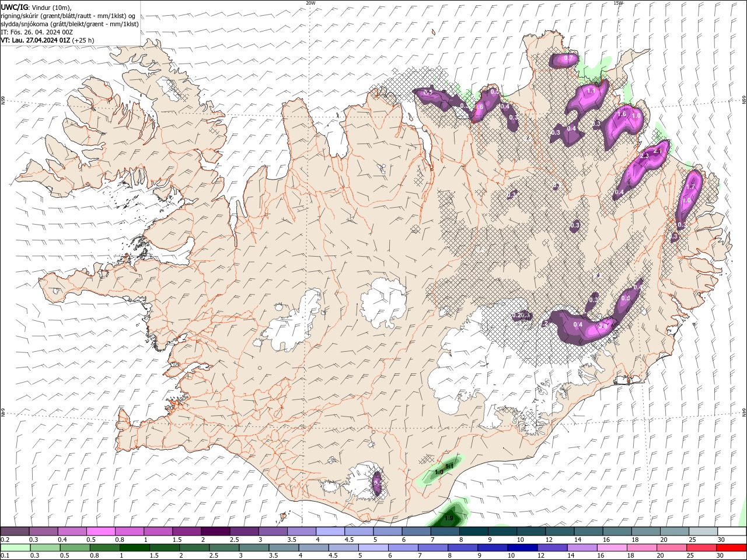
Task: Select top legend swatch between 0.5 and 0.8
Action: 100,531
